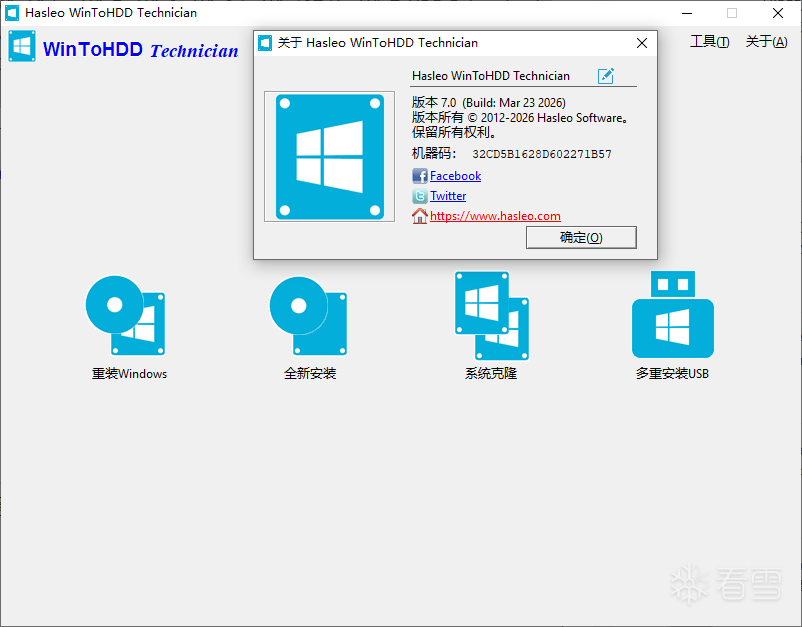Select the 全新安装 icon
This screenshot has height=627, width=802.
309,316
